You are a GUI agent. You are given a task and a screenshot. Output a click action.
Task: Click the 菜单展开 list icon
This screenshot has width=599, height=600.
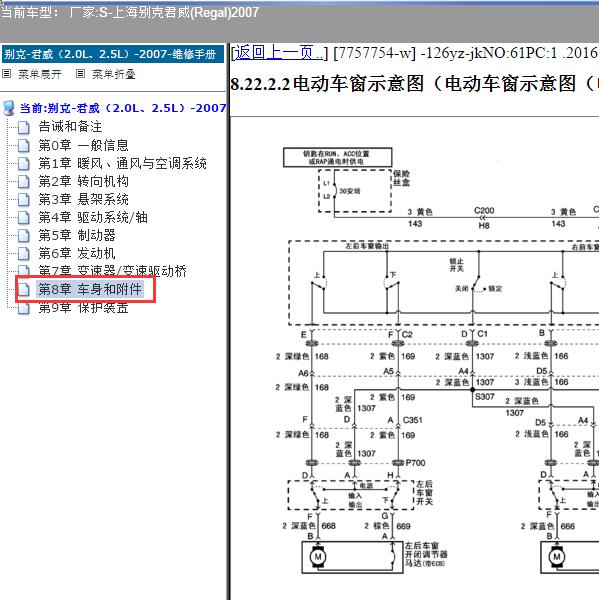pyautogui.click(x=7, y=73)
